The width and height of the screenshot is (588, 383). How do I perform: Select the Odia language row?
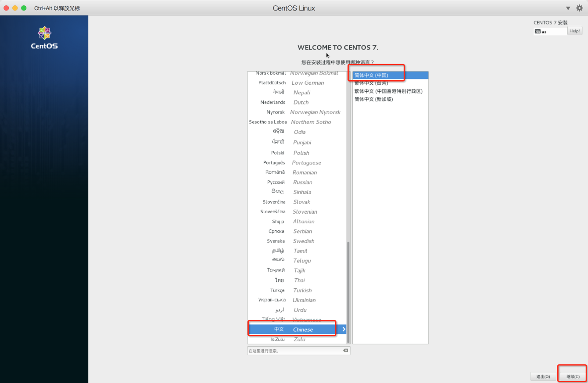click(297, 132)
